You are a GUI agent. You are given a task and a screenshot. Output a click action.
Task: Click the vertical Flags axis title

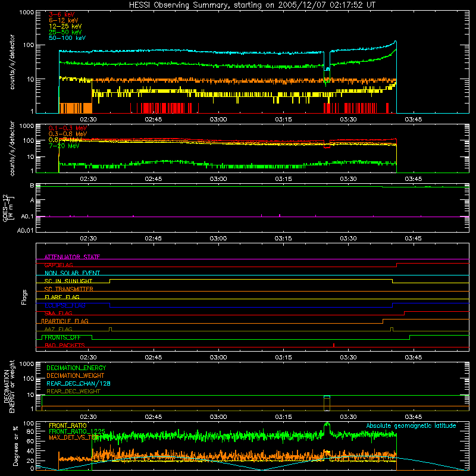(24, 297)
